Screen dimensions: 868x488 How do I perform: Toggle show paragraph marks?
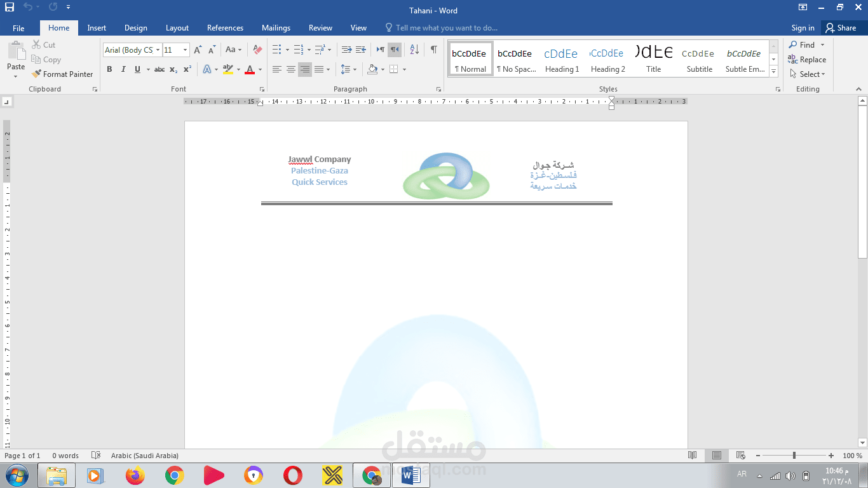[x=434, y=50]
